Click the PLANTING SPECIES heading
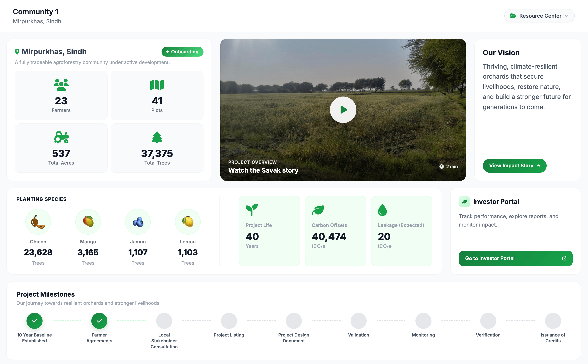 pos(41,199)
